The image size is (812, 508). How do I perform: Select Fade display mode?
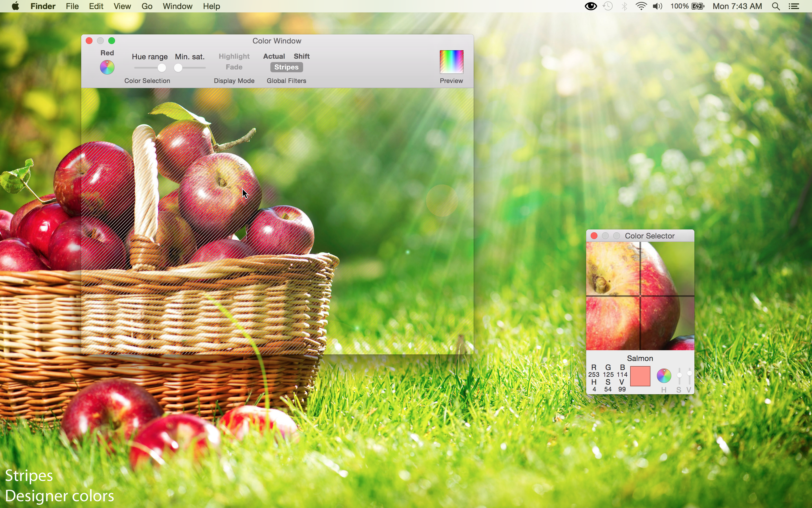pyautogui.click(x=234, y=67)
